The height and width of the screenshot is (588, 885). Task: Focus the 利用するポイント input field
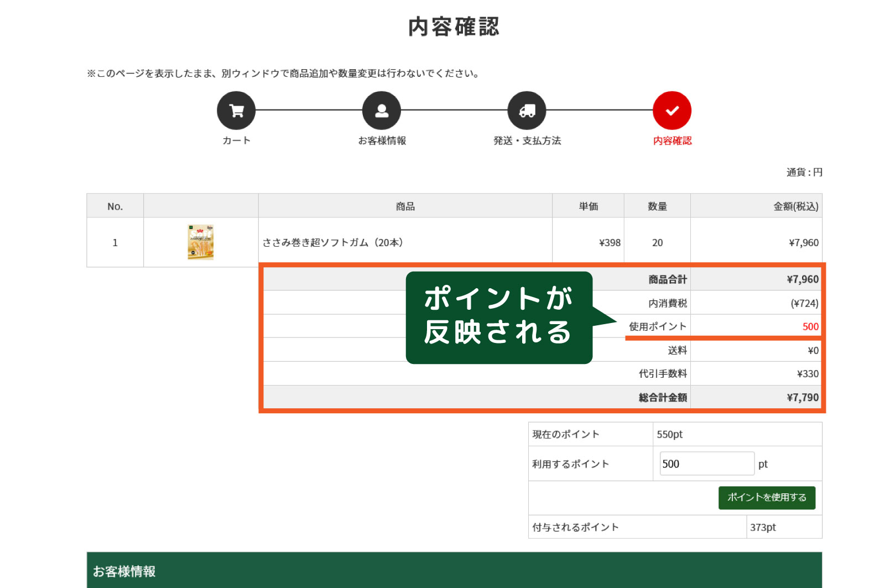(x=707, y=464)
